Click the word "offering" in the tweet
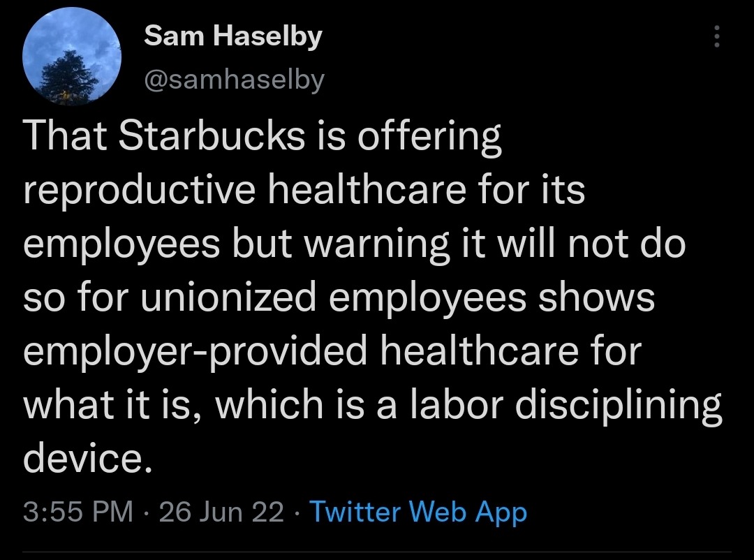The height and width of the screenshot is (560, 754). pyautogui.click(x=429, y=136)
